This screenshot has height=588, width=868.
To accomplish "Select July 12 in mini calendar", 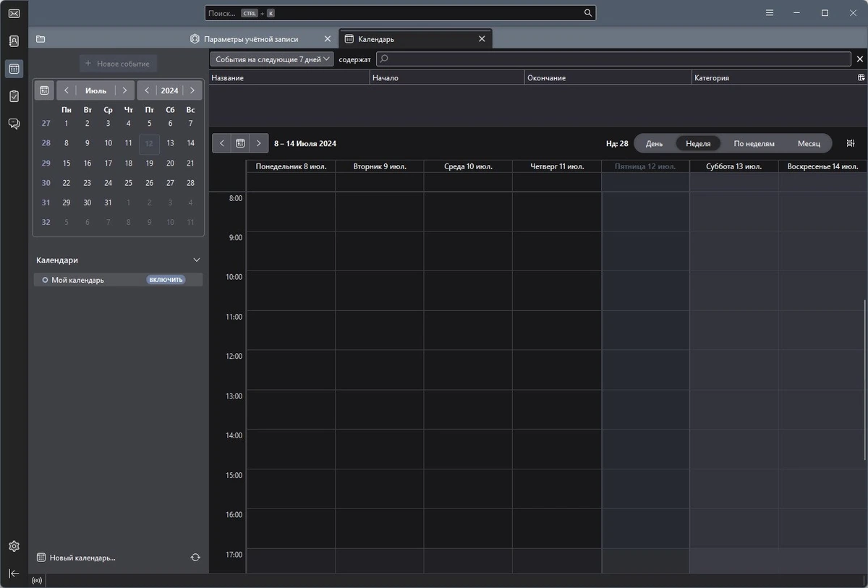I will tap(149, 143).
